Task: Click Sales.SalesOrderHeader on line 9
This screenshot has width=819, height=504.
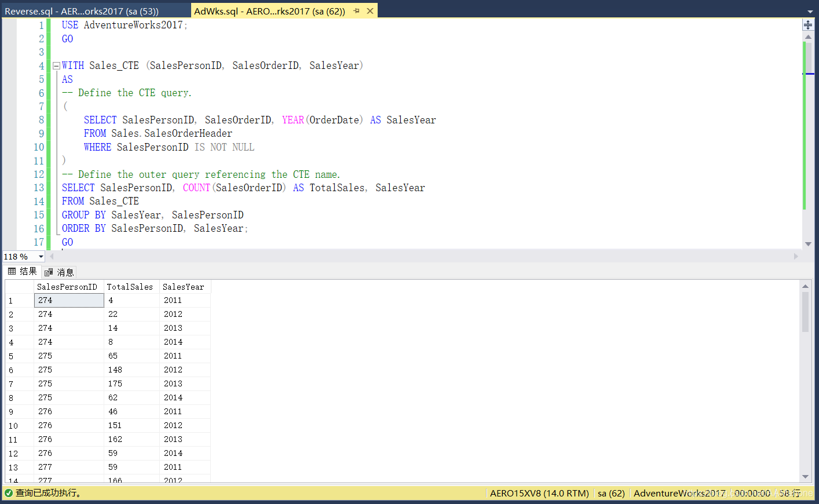Action: [171, 133]
